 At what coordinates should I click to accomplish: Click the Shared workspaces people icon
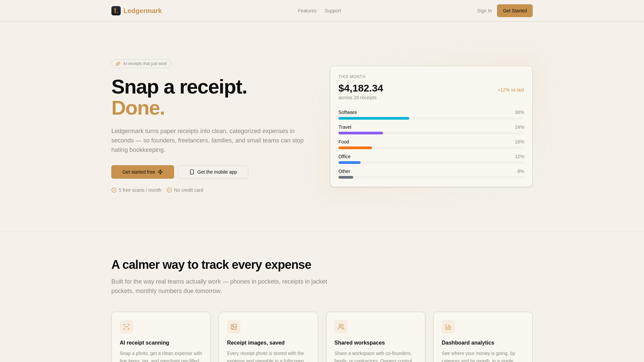(341, 327)
